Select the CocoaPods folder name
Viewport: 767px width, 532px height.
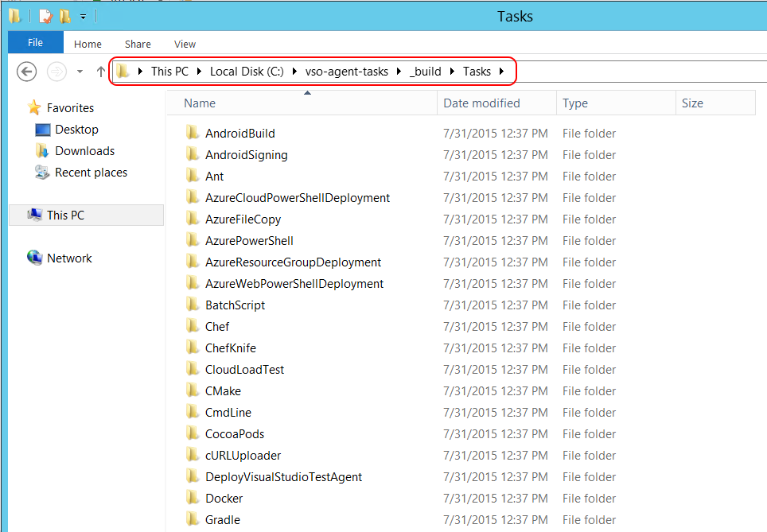coord(235,434)
